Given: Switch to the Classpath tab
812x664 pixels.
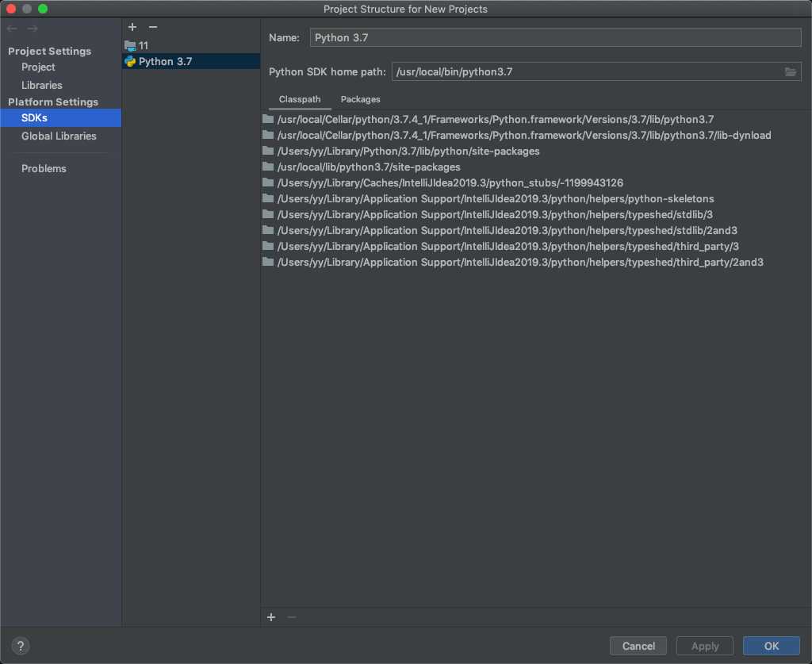Looking at the screenshot, I should [300, 99].
